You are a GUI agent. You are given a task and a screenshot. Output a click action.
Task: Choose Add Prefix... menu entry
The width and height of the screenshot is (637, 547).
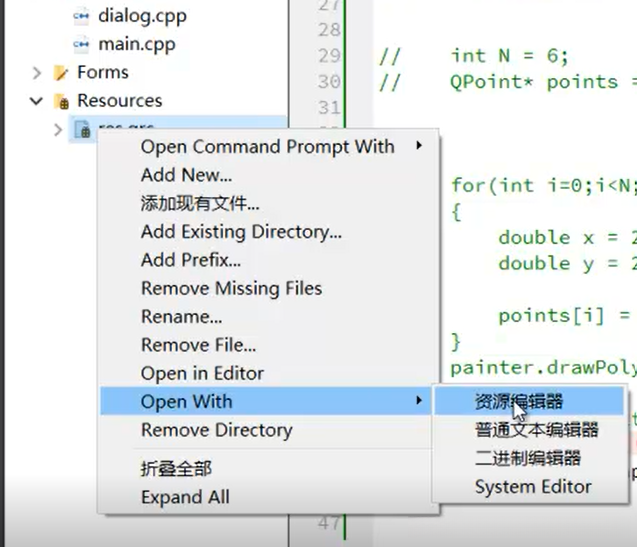[x=268, y=260]
